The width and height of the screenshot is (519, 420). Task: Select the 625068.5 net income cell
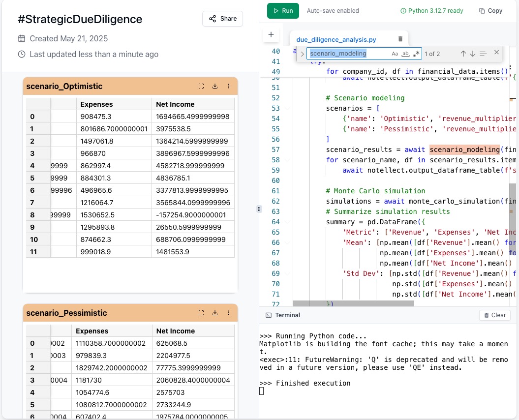click(x=193, y=343)
